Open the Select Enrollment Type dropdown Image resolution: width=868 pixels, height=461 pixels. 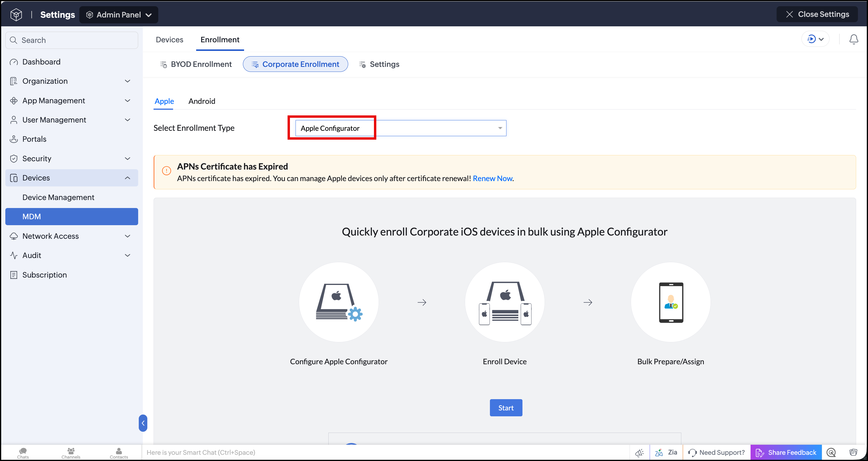[x=401, y=128]
